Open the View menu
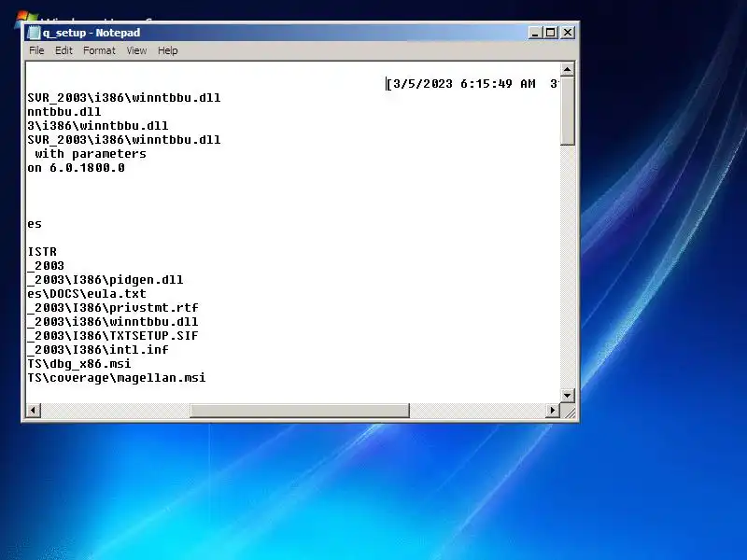 (136, 50)
